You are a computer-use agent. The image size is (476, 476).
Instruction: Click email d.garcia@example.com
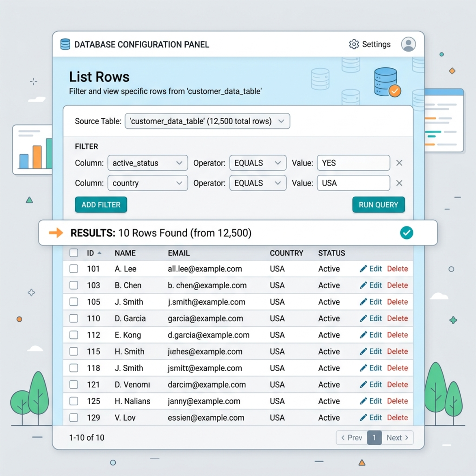coord(209,335)
